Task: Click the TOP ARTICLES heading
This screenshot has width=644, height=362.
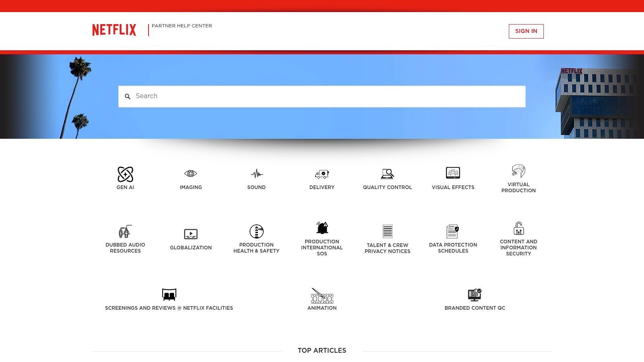Action: click(322, 351)
